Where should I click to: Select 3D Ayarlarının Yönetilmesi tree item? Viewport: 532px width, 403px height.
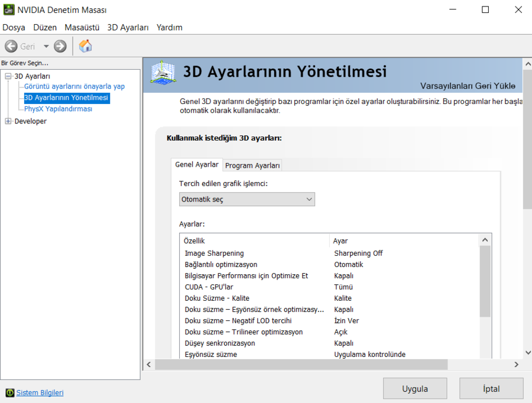(x=67, y=97)
